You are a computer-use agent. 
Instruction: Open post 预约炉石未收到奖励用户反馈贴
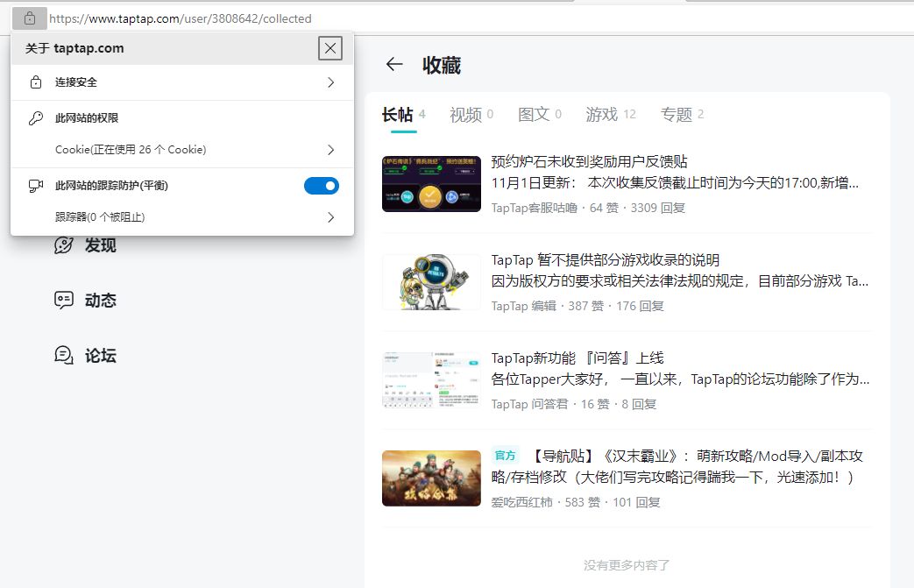point(589,161)
